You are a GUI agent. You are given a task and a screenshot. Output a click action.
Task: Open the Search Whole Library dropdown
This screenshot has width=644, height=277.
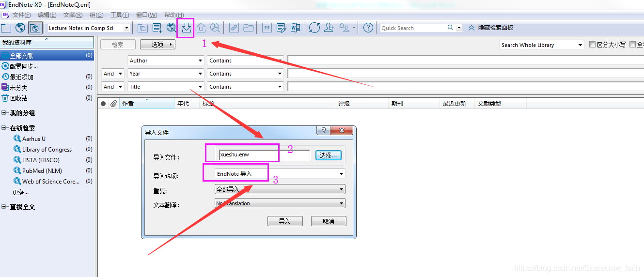coord(542,45)
